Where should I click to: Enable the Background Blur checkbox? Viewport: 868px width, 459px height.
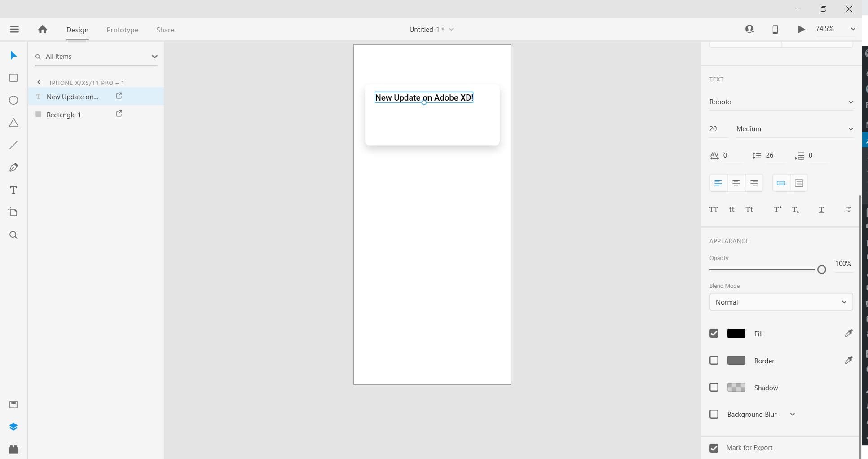point(714,414)
